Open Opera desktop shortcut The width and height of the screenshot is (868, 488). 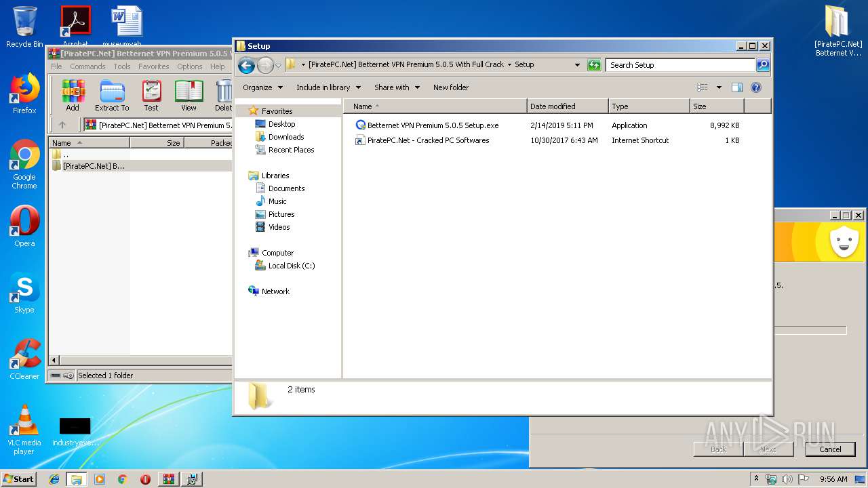pyautogui.click(x=24, y=226)
